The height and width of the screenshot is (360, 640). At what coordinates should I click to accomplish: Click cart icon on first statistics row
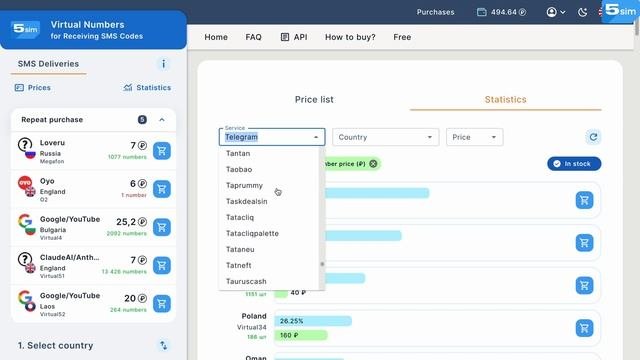(x=584, y=200)
